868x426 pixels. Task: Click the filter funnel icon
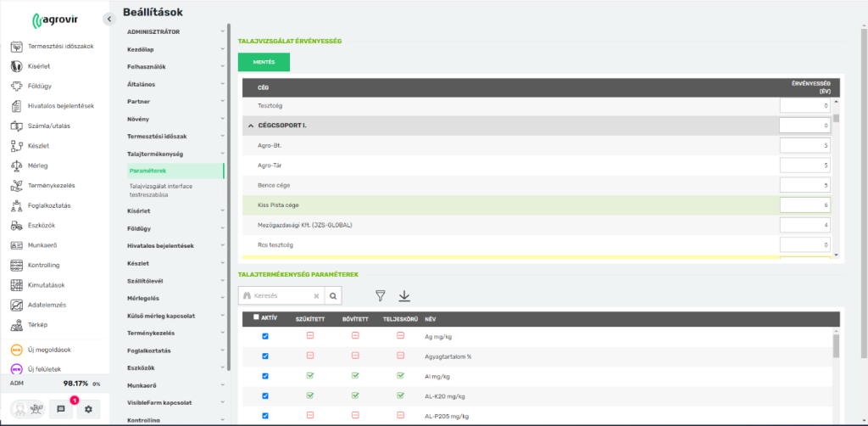(380, 295)
